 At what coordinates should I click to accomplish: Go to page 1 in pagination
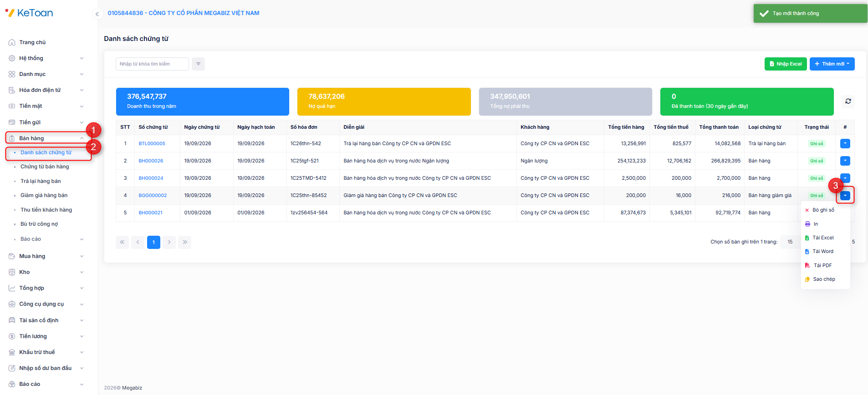(x=153, y=242)
